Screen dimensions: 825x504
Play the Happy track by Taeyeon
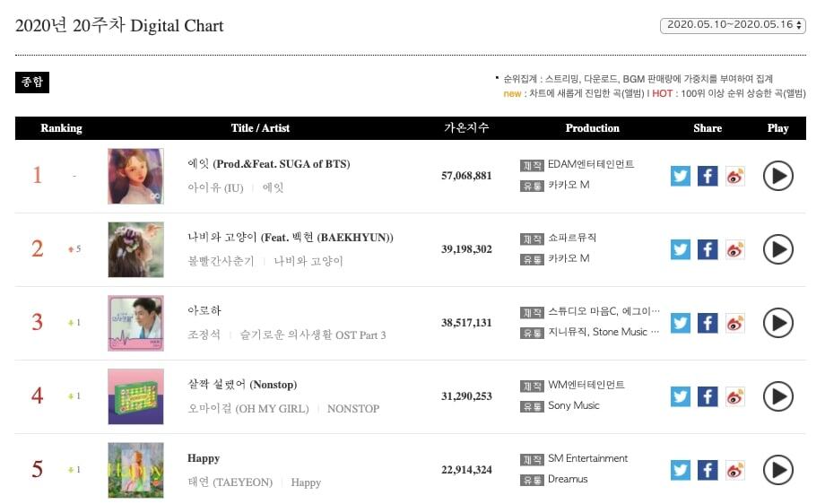pyautogui.click(x=777, y=469)
